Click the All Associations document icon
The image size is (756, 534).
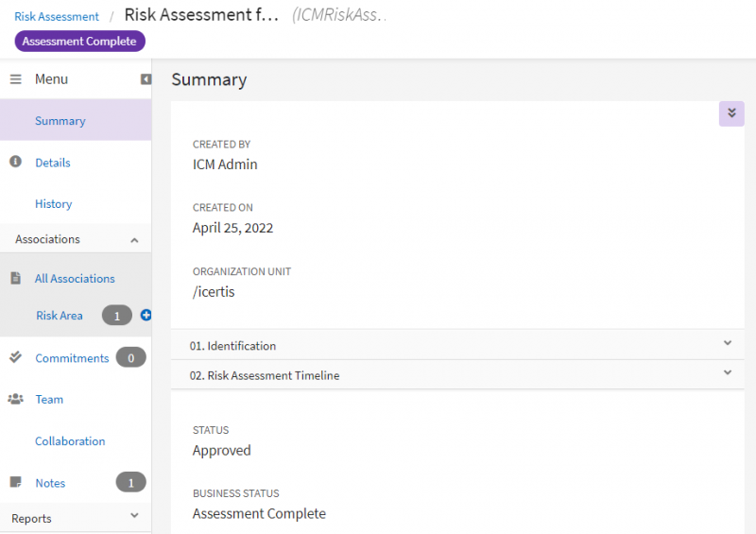click(15, 278)
